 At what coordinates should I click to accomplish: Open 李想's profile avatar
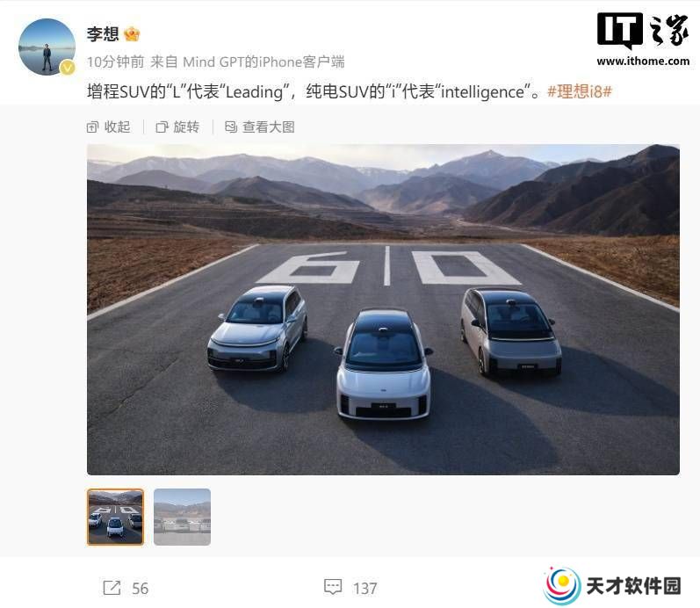[47, 47]
